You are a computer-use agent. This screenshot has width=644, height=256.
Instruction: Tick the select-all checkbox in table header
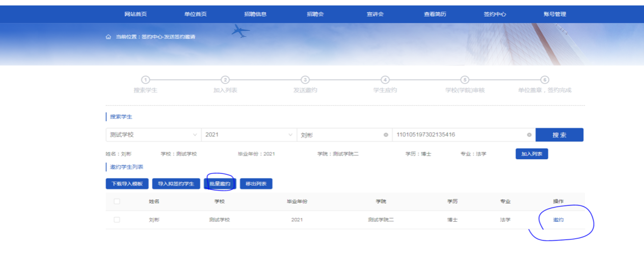117,201
